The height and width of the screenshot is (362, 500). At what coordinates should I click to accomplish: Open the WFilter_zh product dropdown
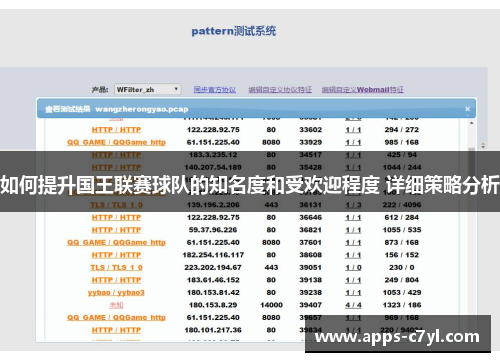(148, 89)
